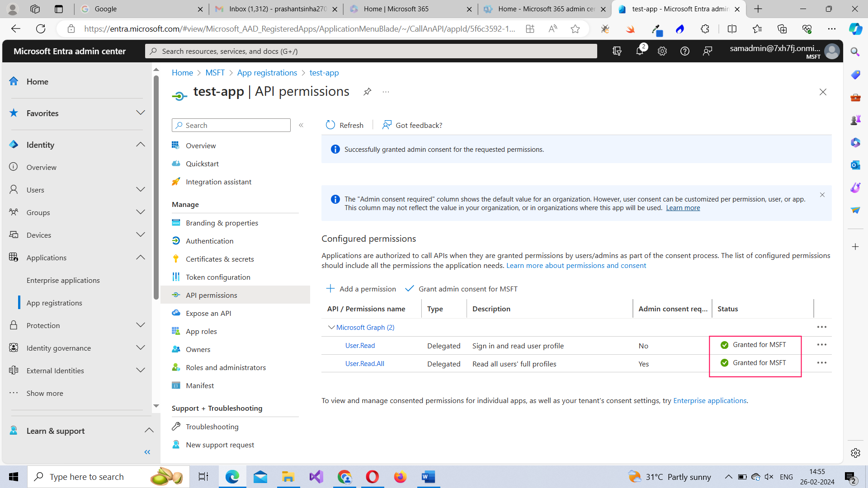This screenshot has width=868, height=488.
Task: Collapse the Microsoft Graph (2) group
Action: (331, 327)
